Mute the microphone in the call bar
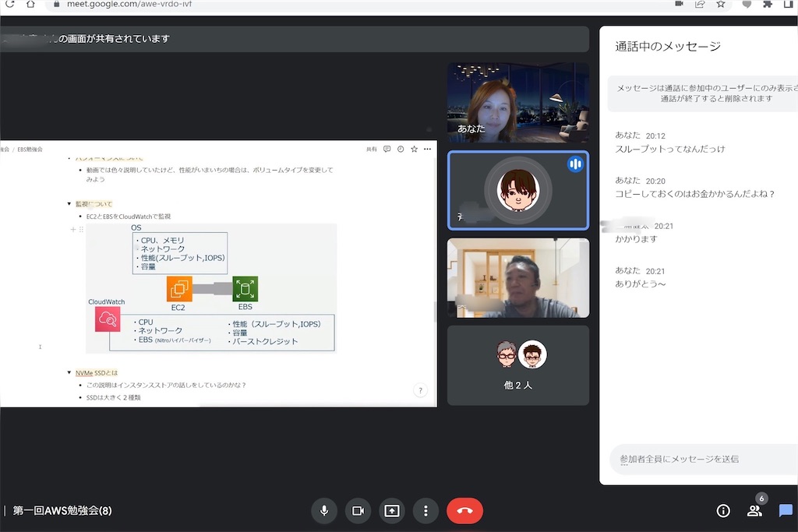This screenshot has height=532, width=798. tap(324, 510)
